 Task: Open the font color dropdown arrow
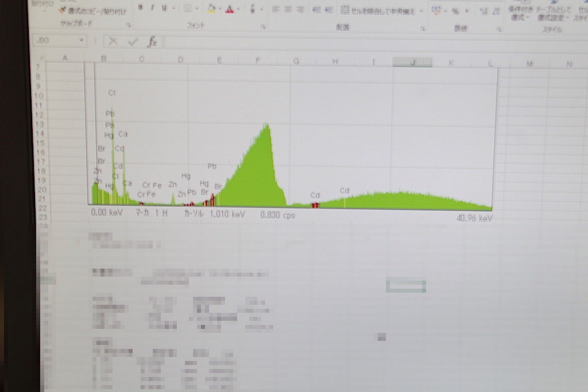click(238, 9)
